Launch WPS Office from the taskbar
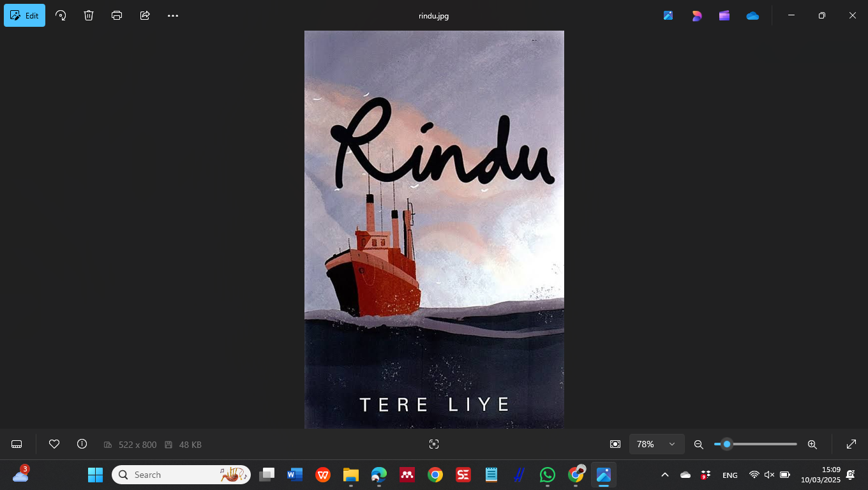Screen dimensions: 868x490 pyautogui.click(x=323, y=475)
